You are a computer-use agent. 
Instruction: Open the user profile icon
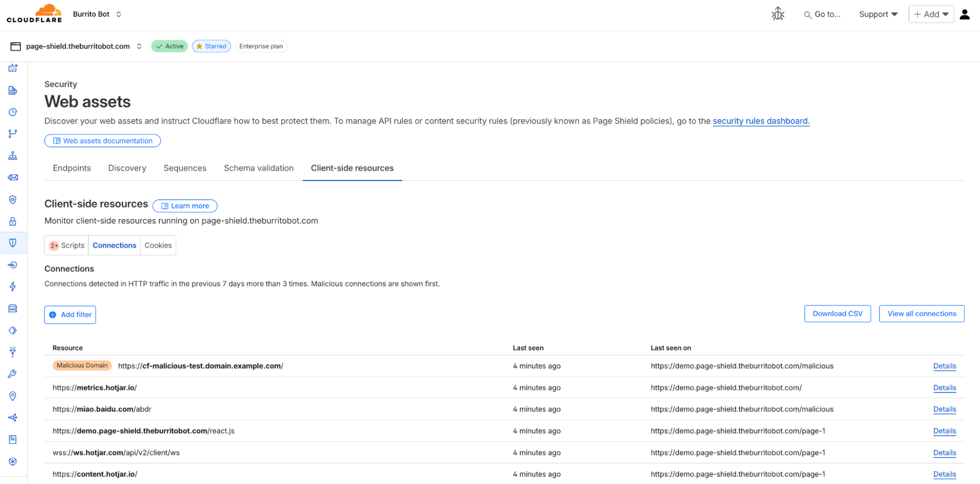pyautogui.click(x=964, y=14)
